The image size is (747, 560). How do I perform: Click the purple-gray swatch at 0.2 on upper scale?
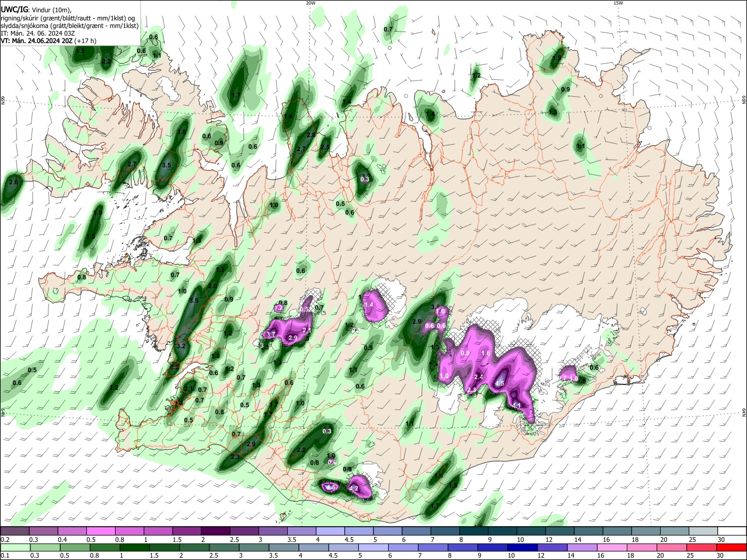pos(15,531)
